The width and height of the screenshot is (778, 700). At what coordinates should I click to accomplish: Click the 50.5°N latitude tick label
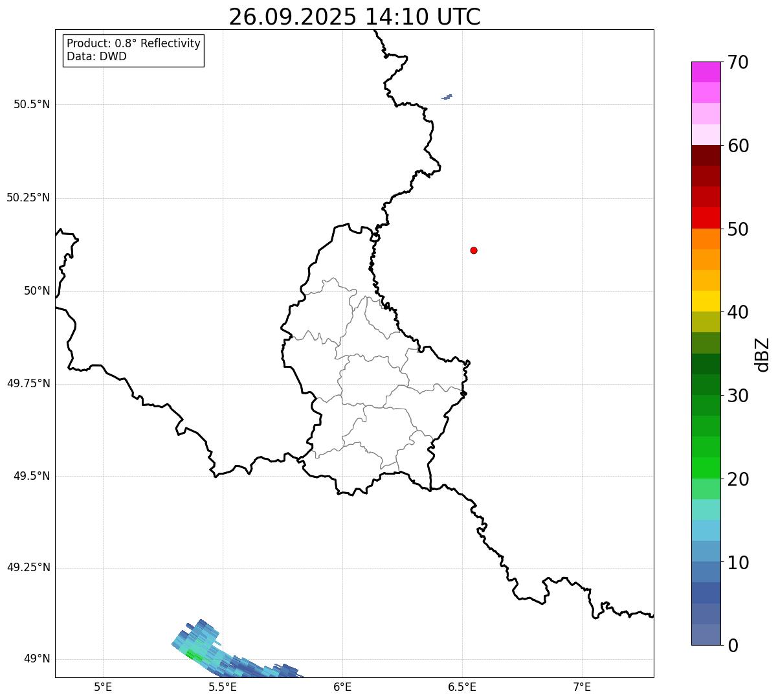[32, 104]
